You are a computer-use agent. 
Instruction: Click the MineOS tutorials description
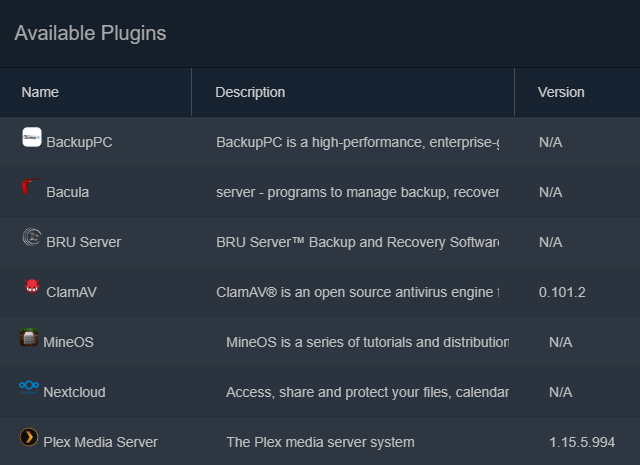(x=367, y=342)
